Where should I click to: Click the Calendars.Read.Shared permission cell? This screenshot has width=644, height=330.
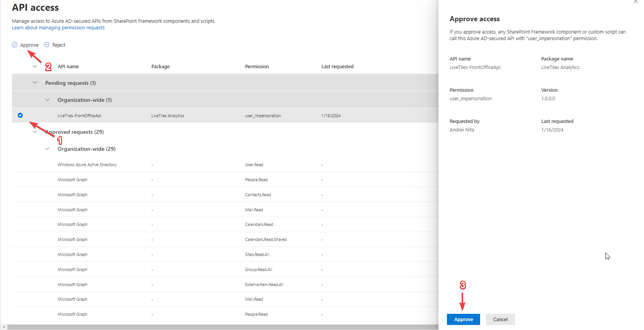[266, 239]
